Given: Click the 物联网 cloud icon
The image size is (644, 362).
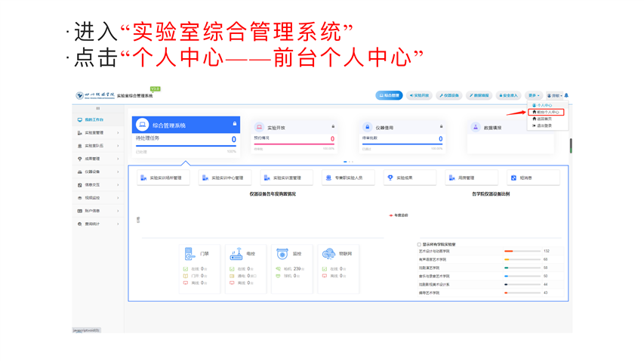Looking at the screenshot, I should 328,255.
